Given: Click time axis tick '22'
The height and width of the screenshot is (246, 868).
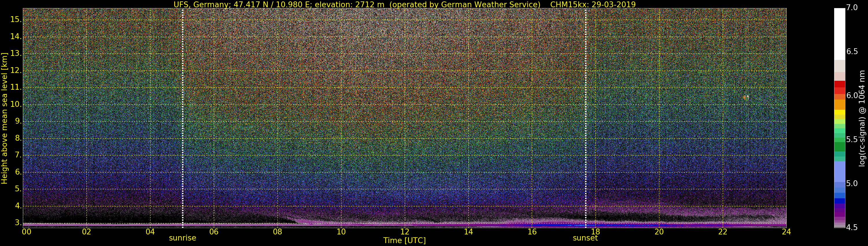Looking at the screenshot, I should [723, 232].
